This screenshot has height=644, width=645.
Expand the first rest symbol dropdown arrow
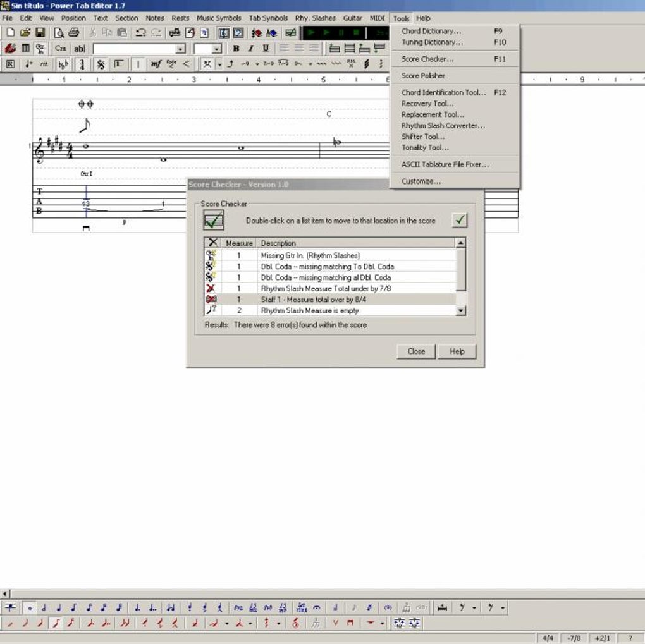click(x=474, y=607)
